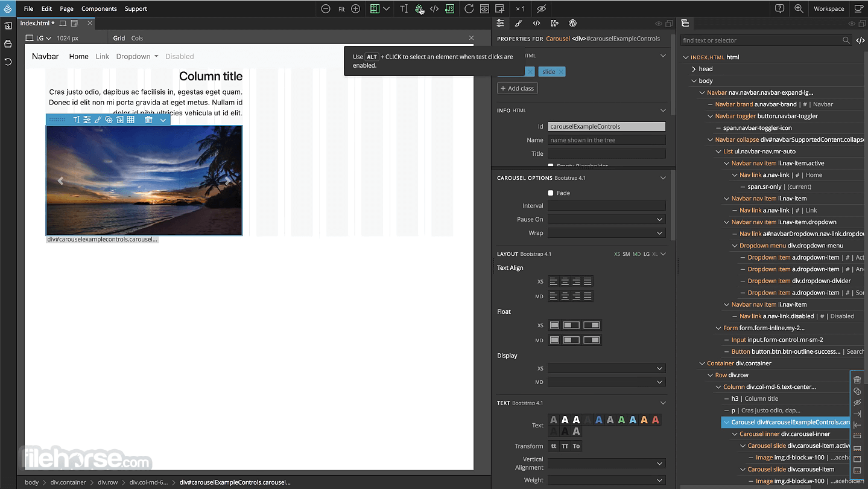This screenshot has height=489, width=868.
Task: Activate the text editing T tool in top toolbar
Action: click(404, 8)
